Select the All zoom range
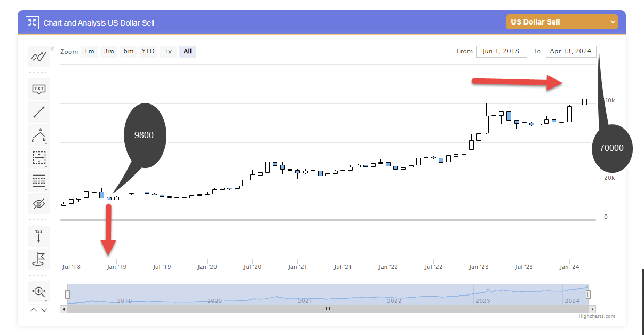This screenshot has width=644, height=335. (187, 52)
